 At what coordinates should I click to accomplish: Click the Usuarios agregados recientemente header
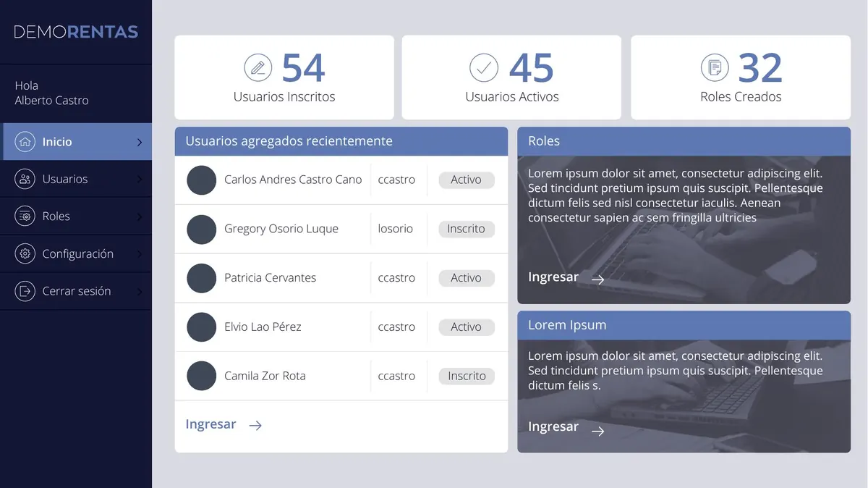341,141
